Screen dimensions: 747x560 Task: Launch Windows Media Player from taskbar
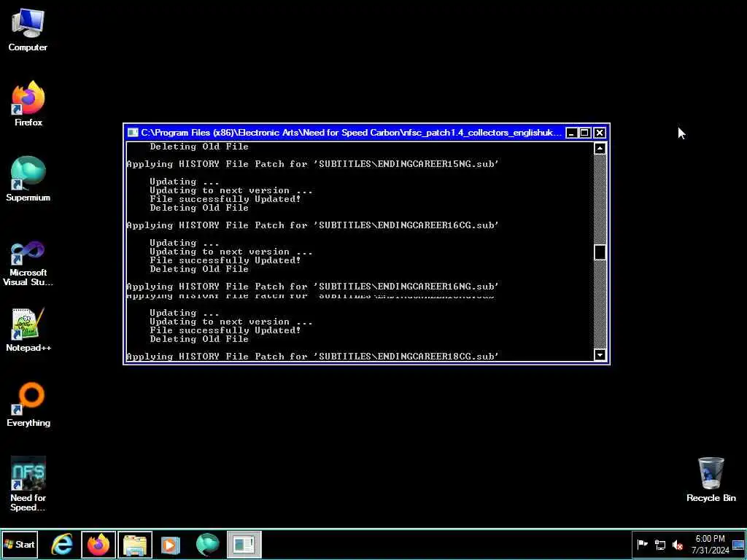[171, 545]
